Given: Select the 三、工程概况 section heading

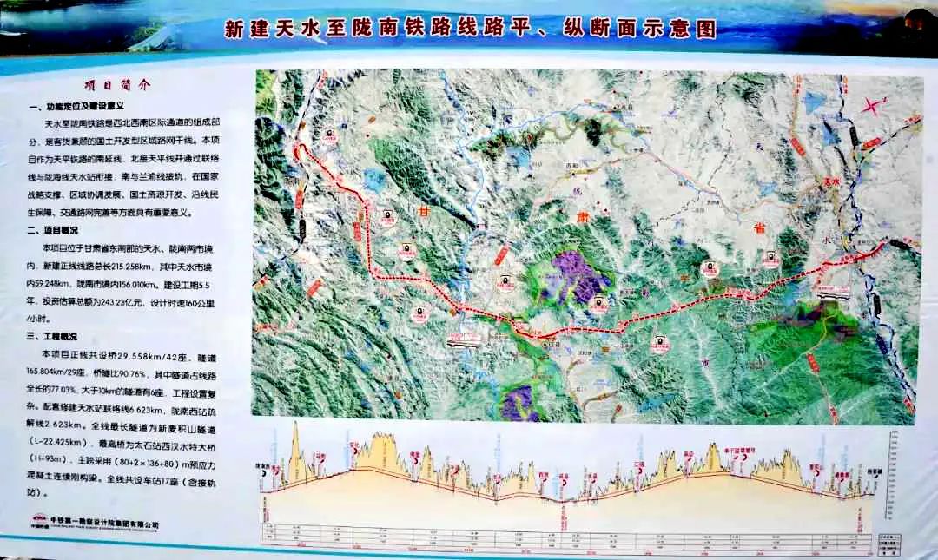Looking at the screenshot, I should click(54, 338).
